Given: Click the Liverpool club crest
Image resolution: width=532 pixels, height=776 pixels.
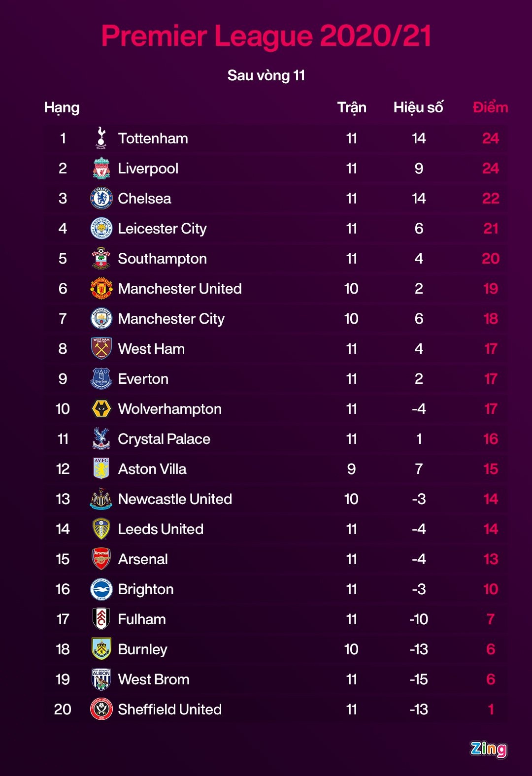Looking at the screenshot, I should click(101, 169).
